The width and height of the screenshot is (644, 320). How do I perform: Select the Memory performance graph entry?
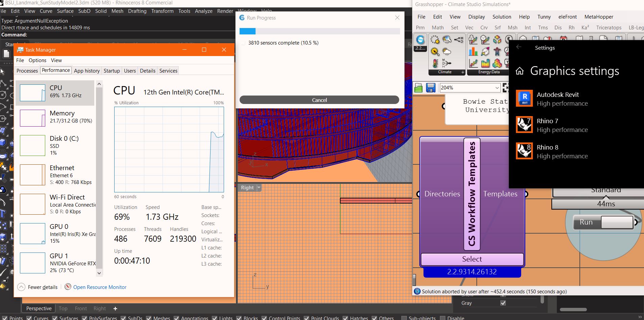pyautogui.click(x=55, y=118)
